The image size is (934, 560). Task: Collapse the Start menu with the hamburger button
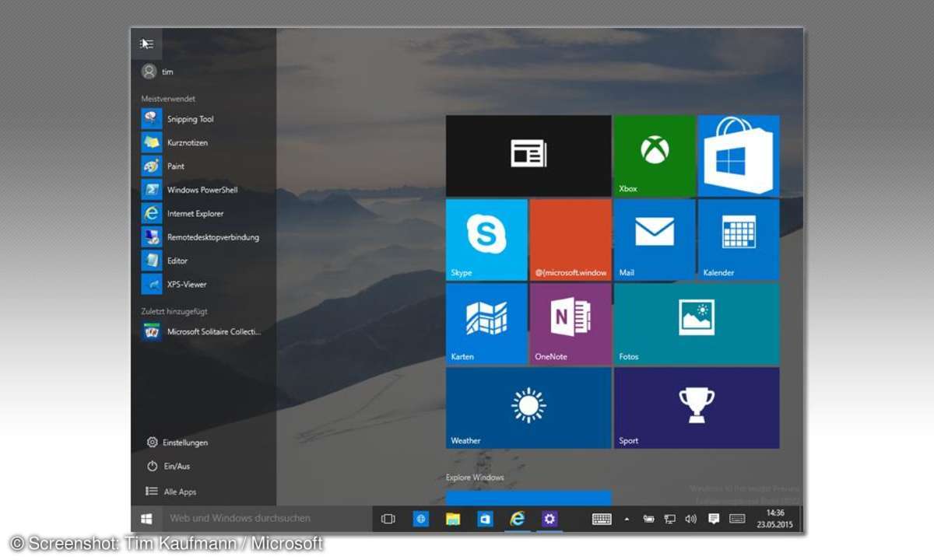[x=146, y=44]
